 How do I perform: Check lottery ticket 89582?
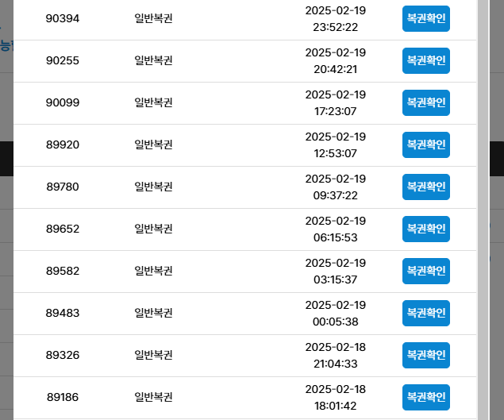(x=426, y=271)
